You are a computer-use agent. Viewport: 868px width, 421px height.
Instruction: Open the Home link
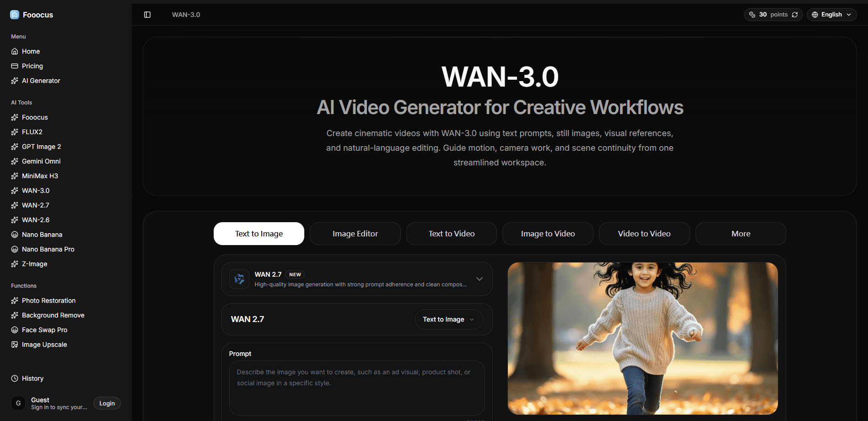click(x=66, y=51)
